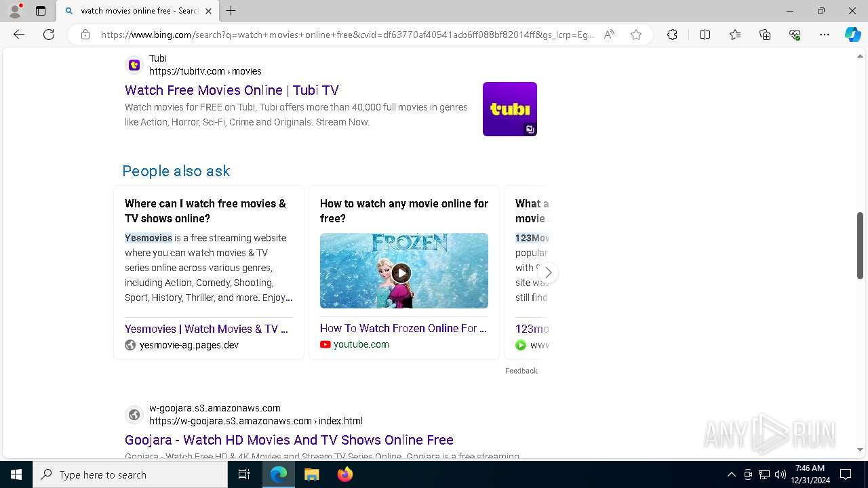Go back with the back arrow
The width and height of the screenshot is (868, 488).
(x=19, y=35)
